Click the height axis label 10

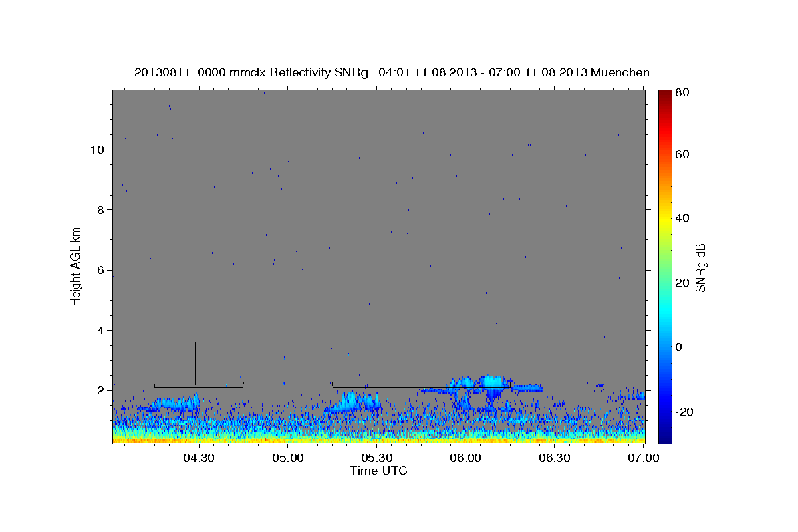pos(97,150)
